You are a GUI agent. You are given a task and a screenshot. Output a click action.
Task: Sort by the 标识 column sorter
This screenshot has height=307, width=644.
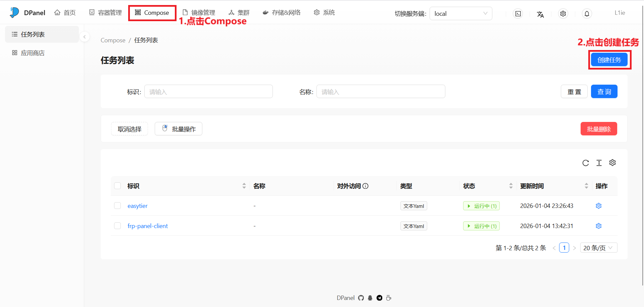[244, 186]
